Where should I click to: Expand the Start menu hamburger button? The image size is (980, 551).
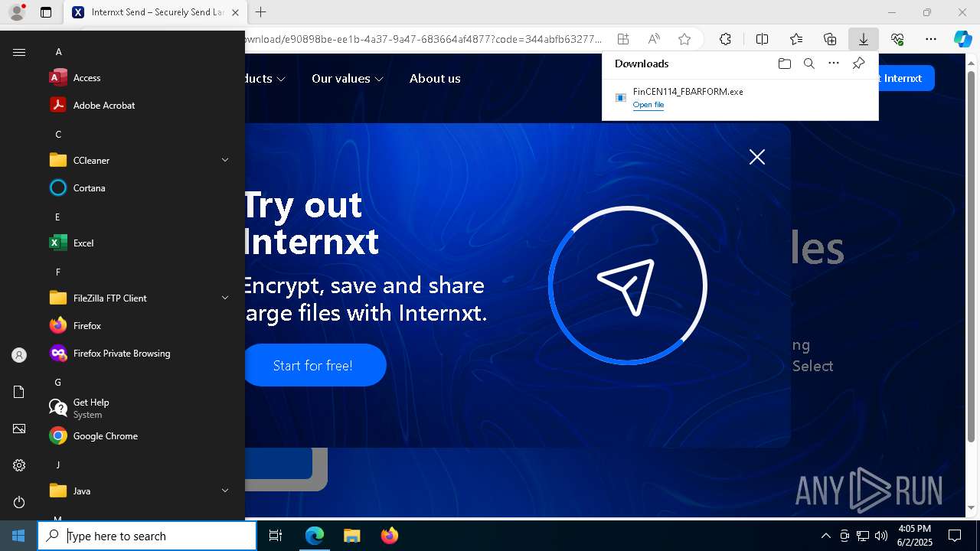coord(19,52)
